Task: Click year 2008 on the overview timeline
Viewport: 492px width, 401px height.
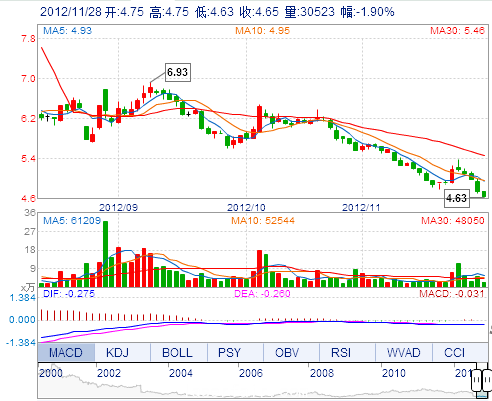Action: [322, 373]
